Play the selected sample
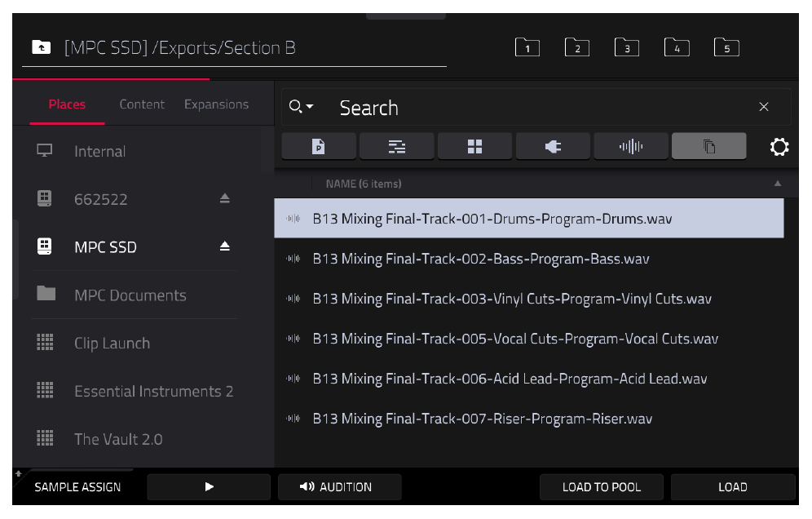 click(x=209, y=487)
